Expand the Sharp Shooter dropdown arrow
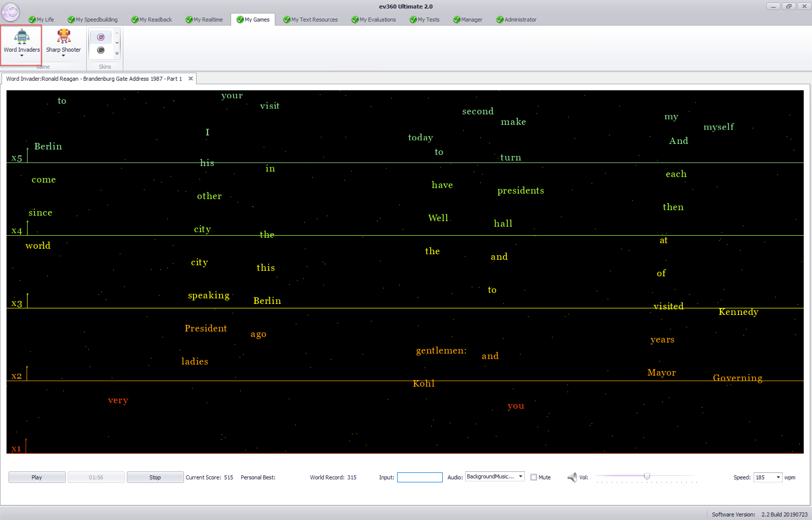Screen dimensions: 812x520 [x=63, y=56]
